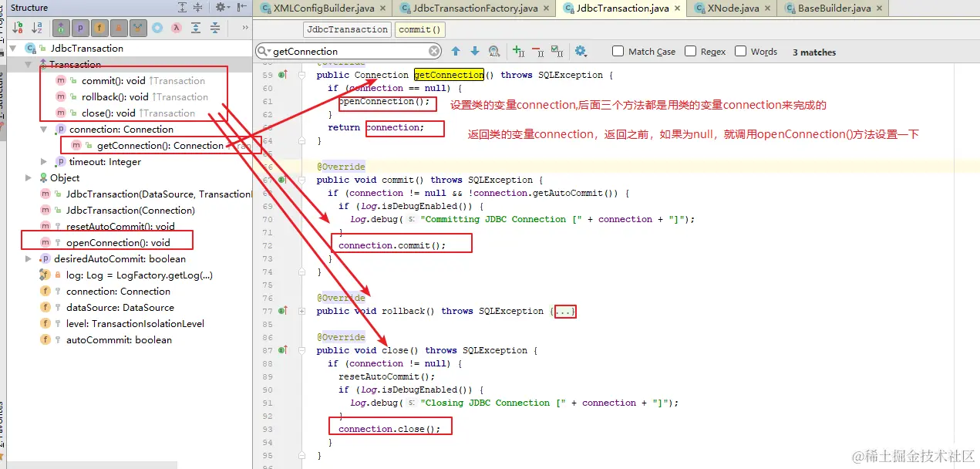Go to previous search occurrence

coord(456,52)
